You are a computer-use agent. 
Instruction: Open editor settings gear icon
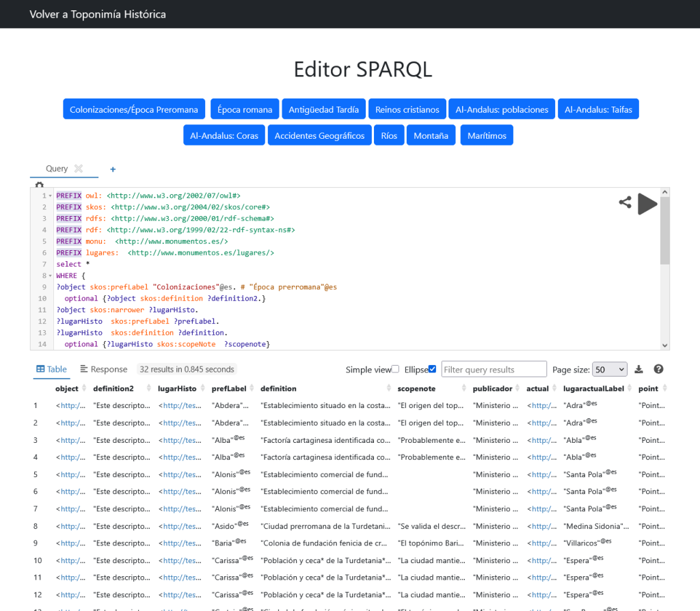point(39,185)
